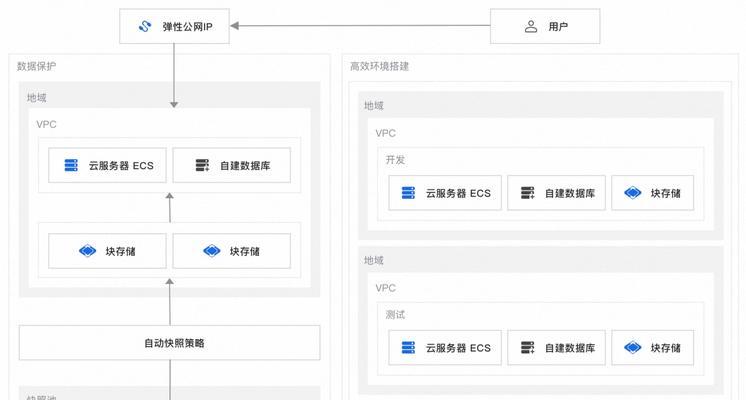The width and height of the screenshot is (746, 400).
Task: Click 自建数据库 icon in 测试 group
Action: (528, 347)
